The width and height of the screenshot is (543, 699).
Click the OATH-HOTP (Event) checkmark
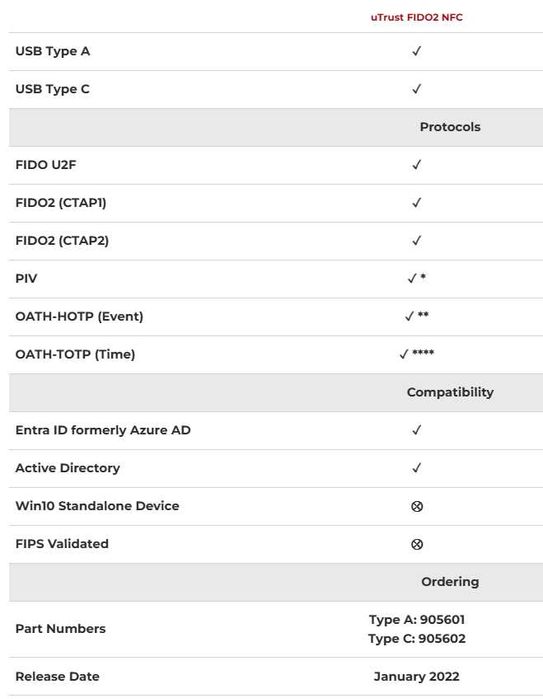(x=417, y=316)
